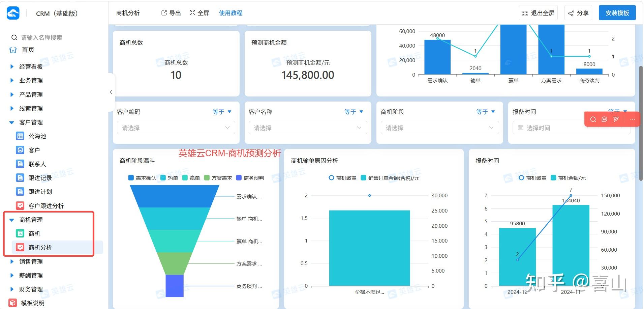Click the 商务谈判 purple funnel segment
Screen dimensions: 644x309
175,286
